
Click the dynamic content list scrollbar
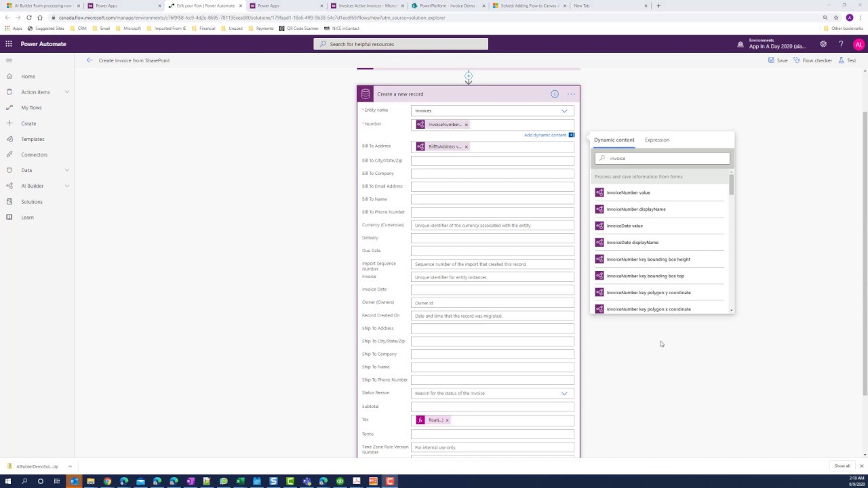point(732,183)
